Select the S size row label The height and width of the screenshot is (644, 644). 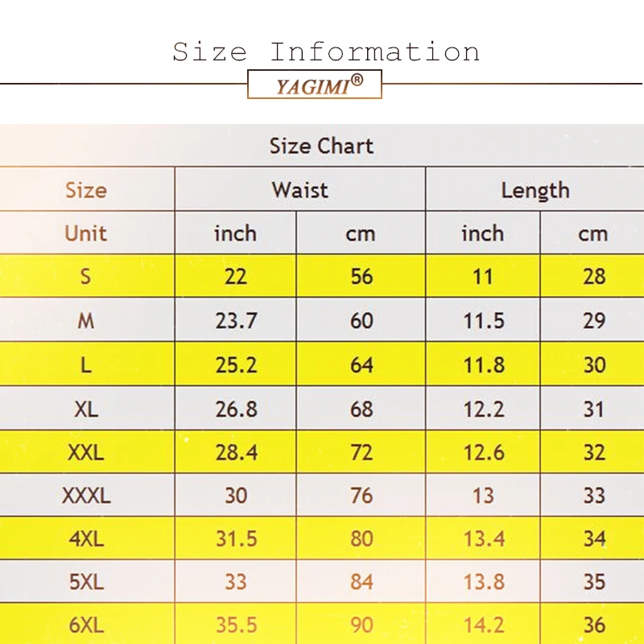point(85,277)
